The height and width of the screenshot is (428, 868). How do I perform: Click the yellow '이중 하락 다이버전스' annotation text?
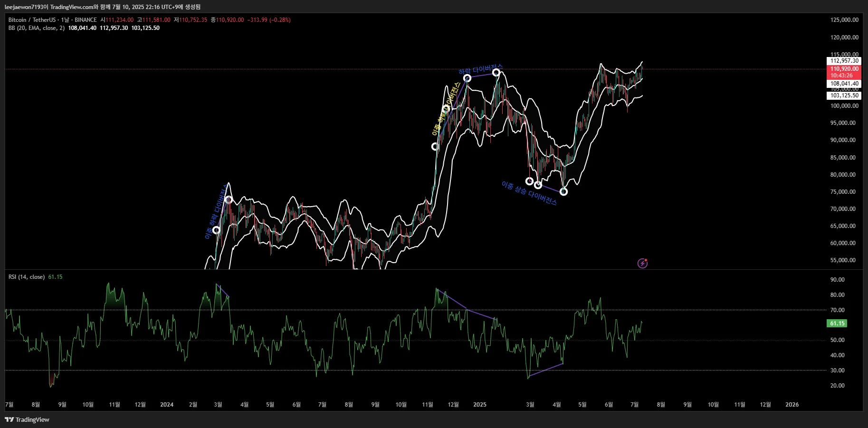click(446, 109)
